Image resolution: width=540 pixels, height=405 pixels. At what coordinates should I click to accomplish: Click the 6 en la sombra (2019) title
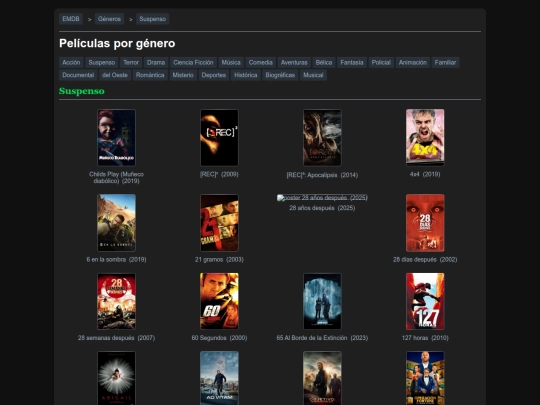116,259
